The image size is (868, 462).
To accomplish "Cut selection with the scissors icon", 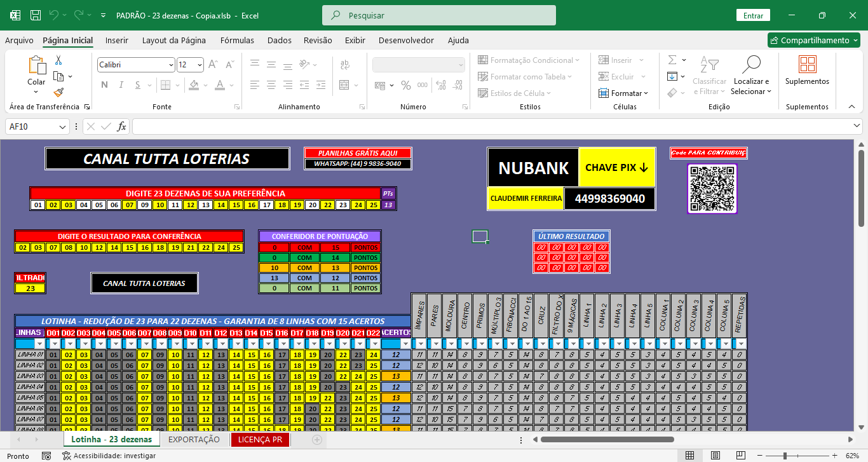I will point(58,60).
